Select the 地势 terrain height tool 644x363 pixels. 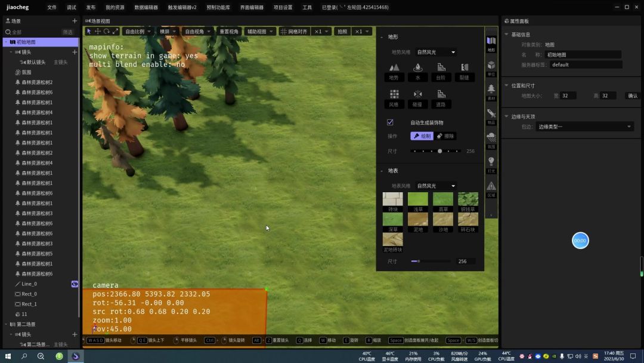(394, 72)
